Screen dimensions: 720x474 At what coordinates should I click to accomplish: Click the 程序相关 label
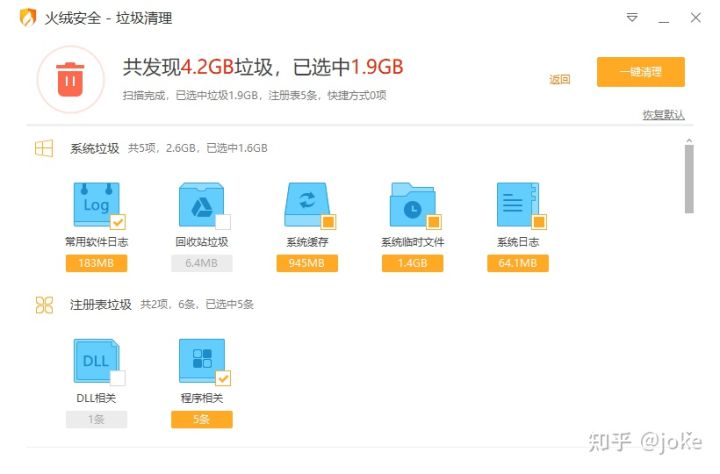pos(202,398)
